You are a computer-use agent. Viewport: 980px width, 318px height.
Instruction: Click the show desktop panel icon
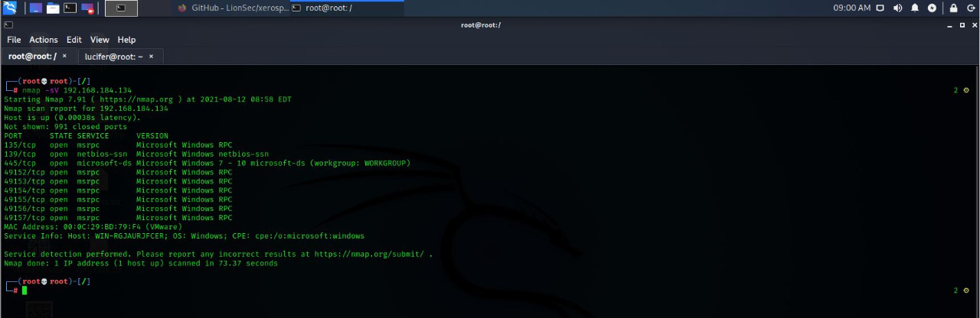(x=36, y=8)
